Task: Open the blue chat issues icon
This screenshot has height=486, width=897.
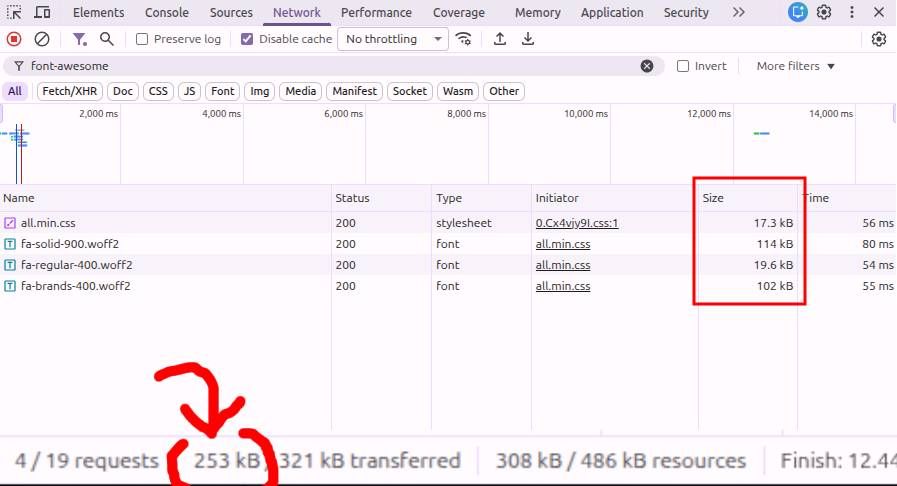Action: pyautogui.click(x=797, y=12)
